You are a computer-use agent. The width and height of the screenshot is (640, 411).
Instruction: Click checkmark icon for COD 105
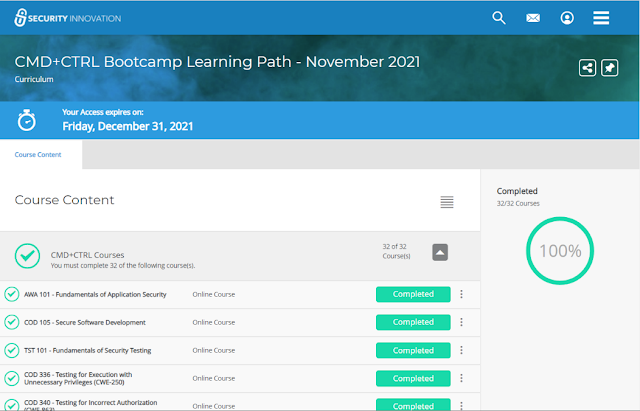pos(12,322)
